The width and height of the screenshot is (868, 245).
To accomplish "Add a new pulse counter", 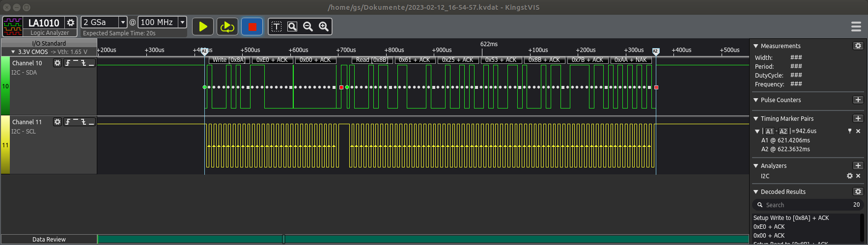I will click(x=858, y=100).
